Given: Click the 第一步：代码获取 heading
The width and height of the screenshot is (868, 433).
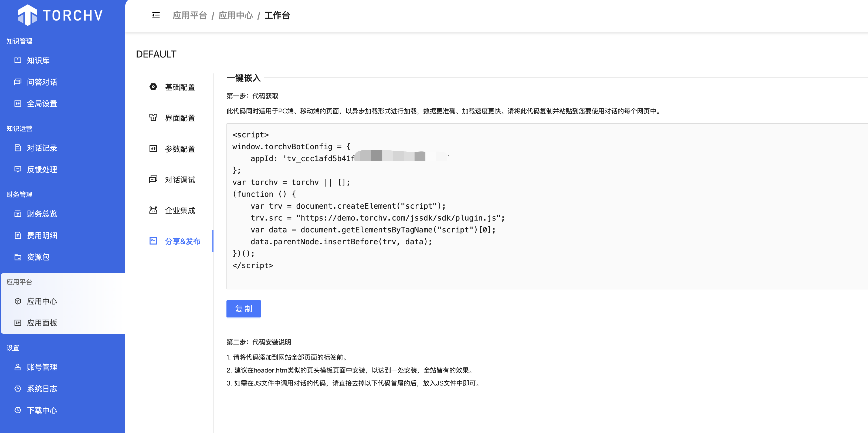Looking at the screenshot, I should [252, 96].
